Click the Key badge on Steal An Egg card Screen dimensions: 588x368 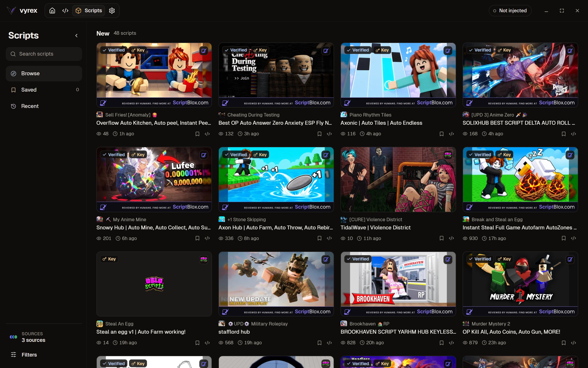[x=109, y=259]
